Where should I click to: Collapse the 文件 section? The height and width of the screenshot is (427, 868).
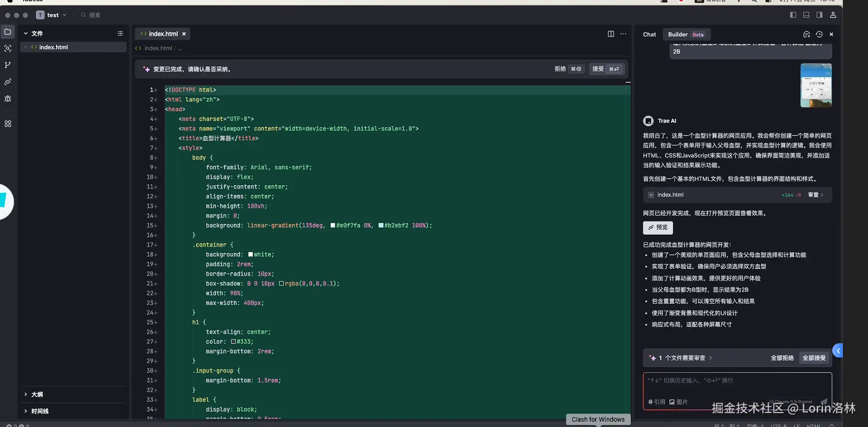tap(26, 33)
